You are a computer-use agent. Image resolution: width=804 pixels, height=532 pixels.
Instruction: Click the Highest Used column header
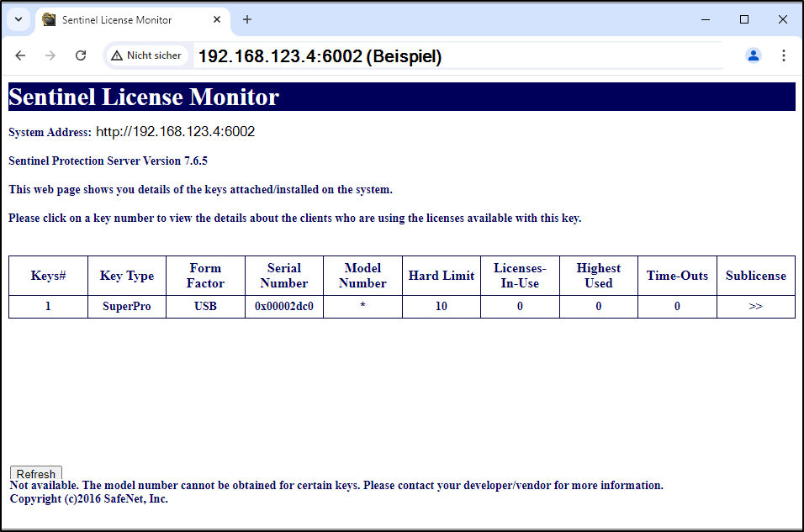pyautogui.click(x=599, y=276)
